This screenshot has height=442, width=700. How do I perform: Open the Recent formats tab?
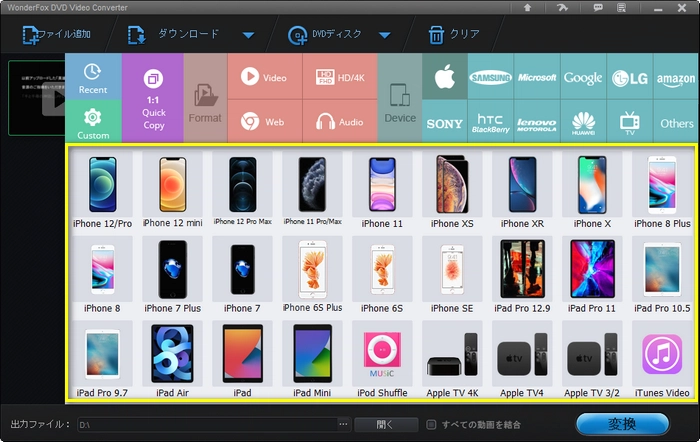(x=93, y=78)
